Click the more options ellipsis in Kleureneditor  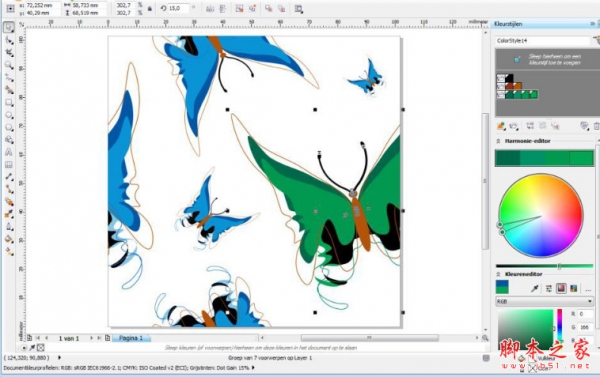point(588,289)
